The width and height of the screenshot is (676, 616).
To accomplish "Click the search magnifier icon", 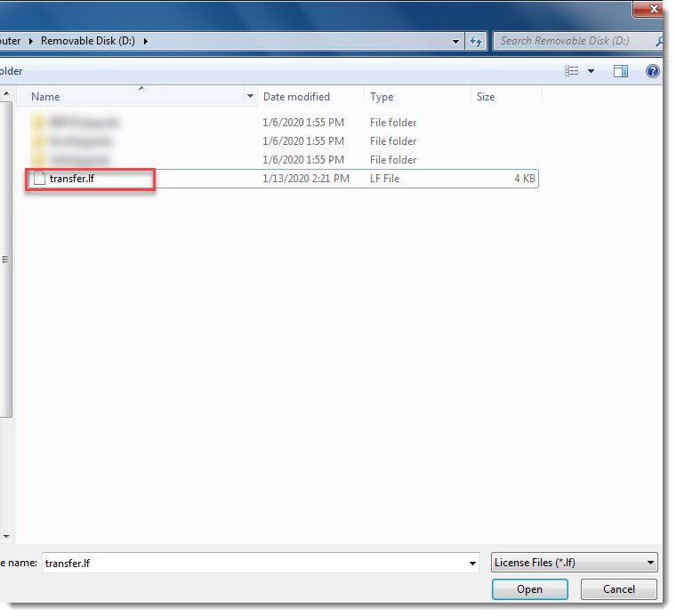I will [x=659, y=41].
